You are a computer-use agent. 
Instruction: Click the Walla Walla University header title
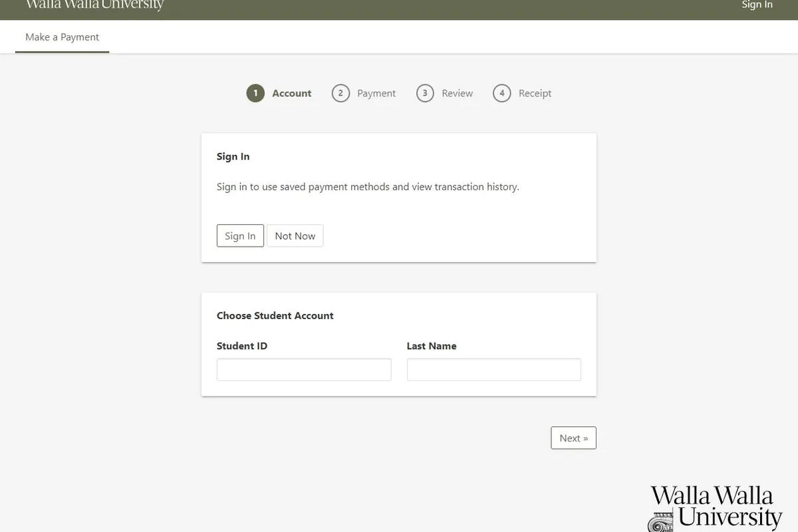tap(94, 5)
